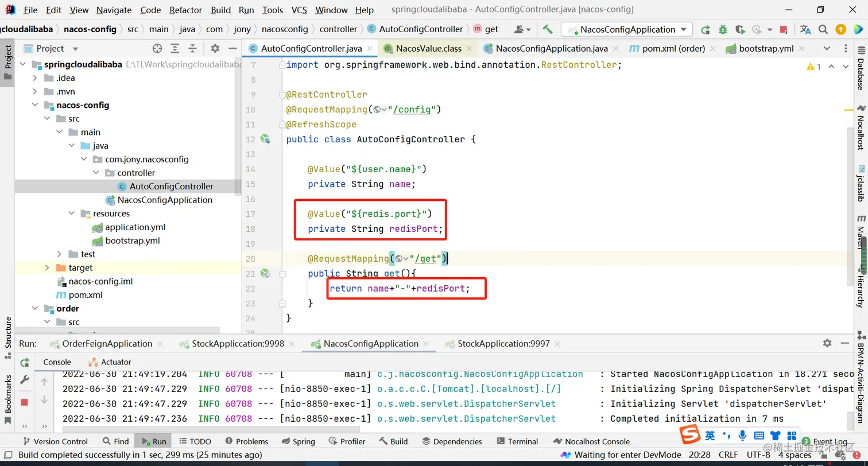Toggle the Hierarchy tool window
This screenshot has height=466, width=868.
point(861,287)
